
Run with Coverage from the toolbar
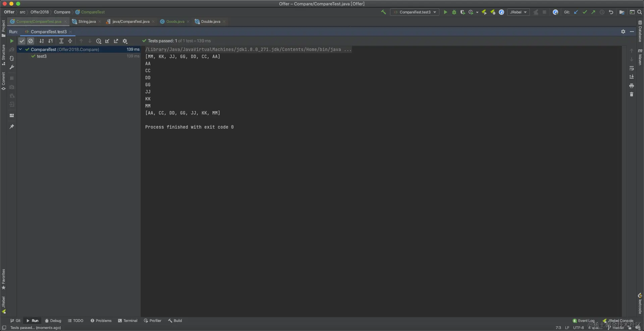[x=463, y=12]
